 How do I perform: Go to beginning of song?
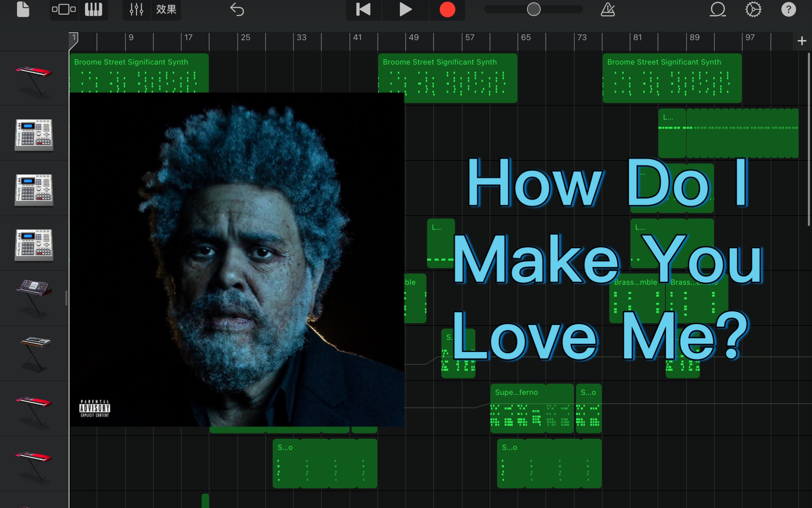pyautogui.click(x=364, y=9)
